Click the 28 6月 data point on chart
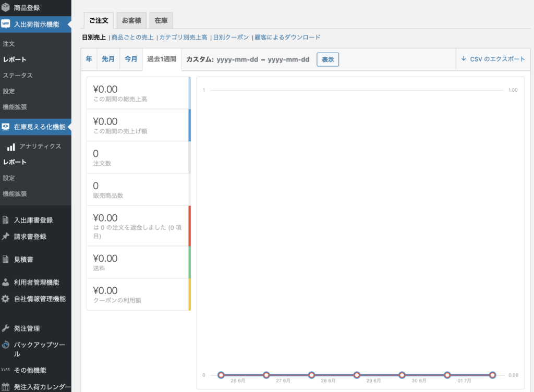Viewport: 534px width, 392px height. point(311,375)
